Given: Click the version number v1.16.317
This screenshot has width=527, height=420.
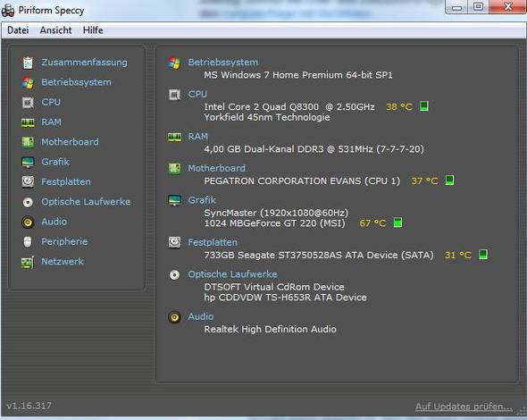Looking at the screenshot, I should (x=29, y=406).
